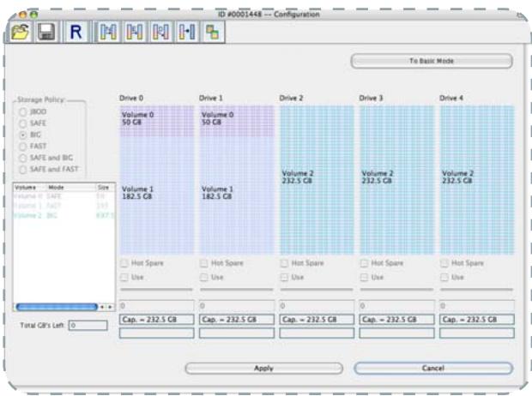532x396 pixels.
Task: Click the right scroll arrow in volume list
Action: point(110,307)
